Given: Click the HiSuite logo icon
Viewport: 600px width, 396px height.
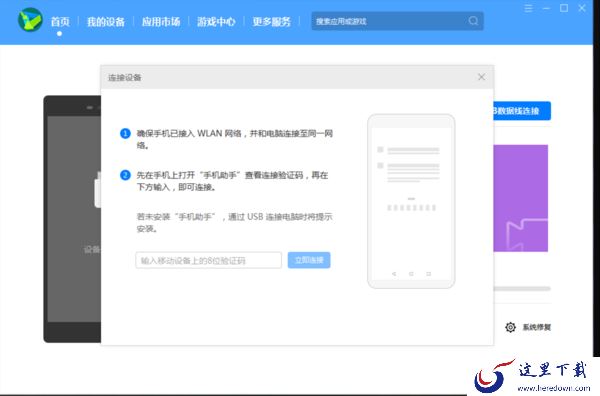Looking at the screenshot, I should pos(30,20).
